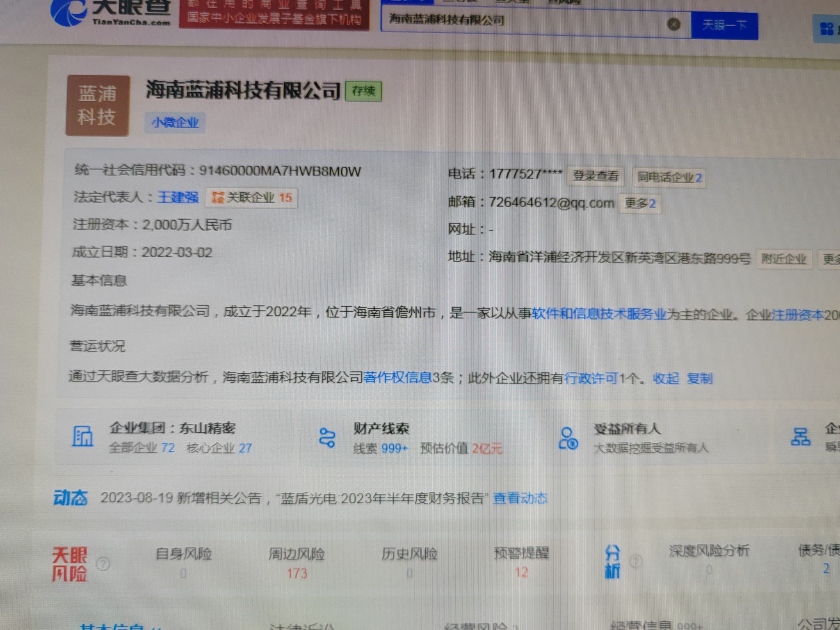Click the related companies network icon
Image resolution: width=840 pixels, height=630 pixels.
coord(218,198)
